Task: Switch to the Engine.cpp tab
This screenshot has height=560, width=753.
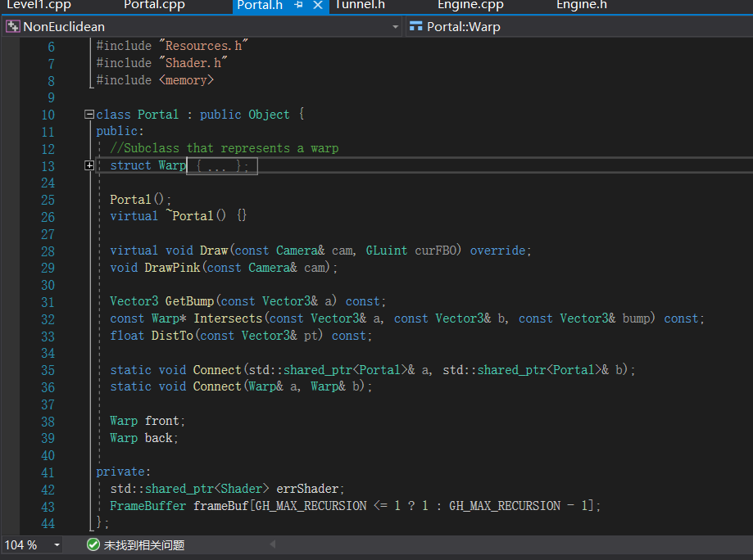Action: click(470, 5)
